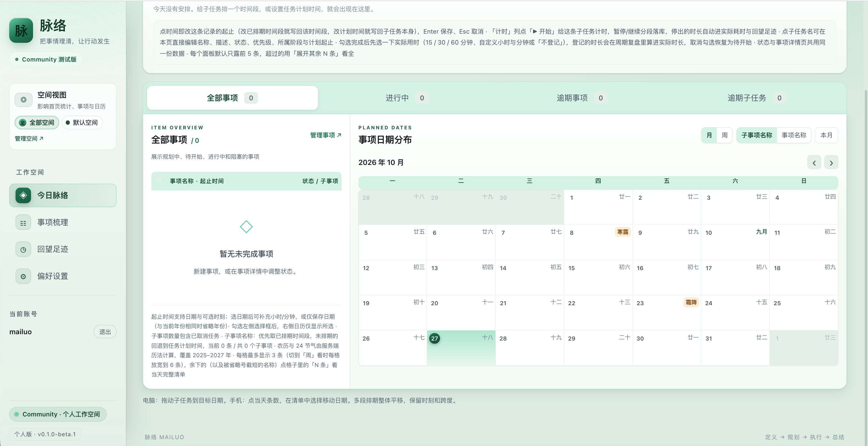Image resolution: width=868 pixels, height=446 pixels.
Task: Open the 管理空间 link
Action: point(29,139)
